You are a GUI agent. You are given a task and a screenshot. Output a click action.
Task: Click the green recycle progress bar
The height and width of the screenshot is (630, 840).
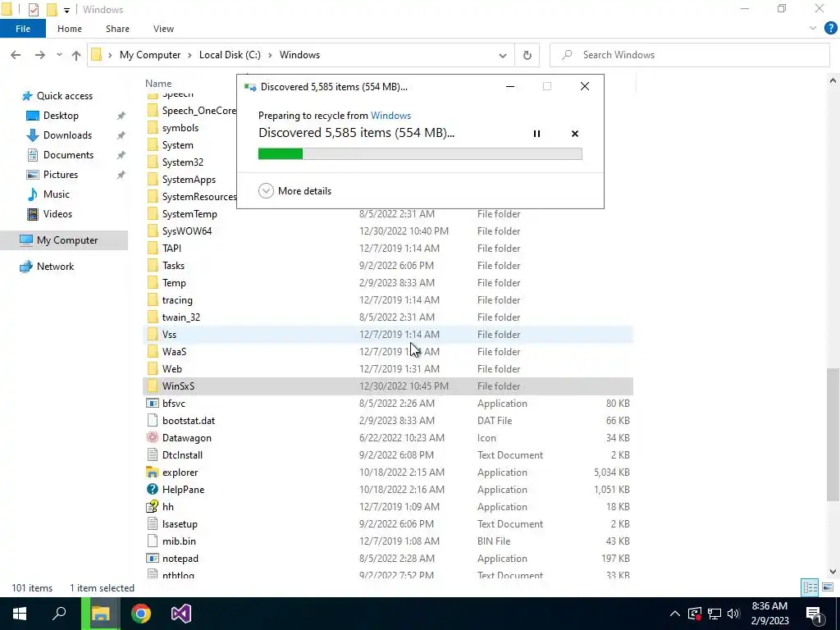420,154
